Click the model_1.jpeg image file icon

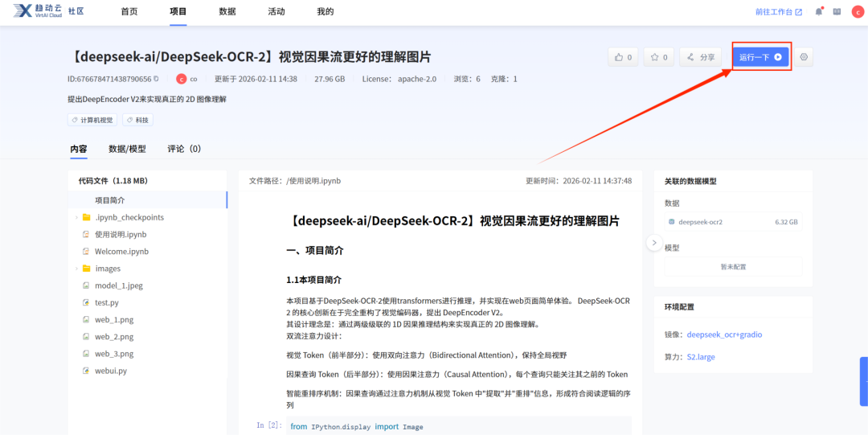pos(86,286)
